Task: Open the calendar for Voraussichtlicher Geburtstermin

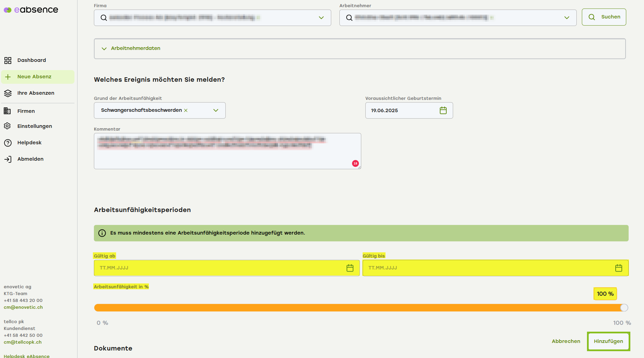Action: pyautogui.click(x=443, y=110)
